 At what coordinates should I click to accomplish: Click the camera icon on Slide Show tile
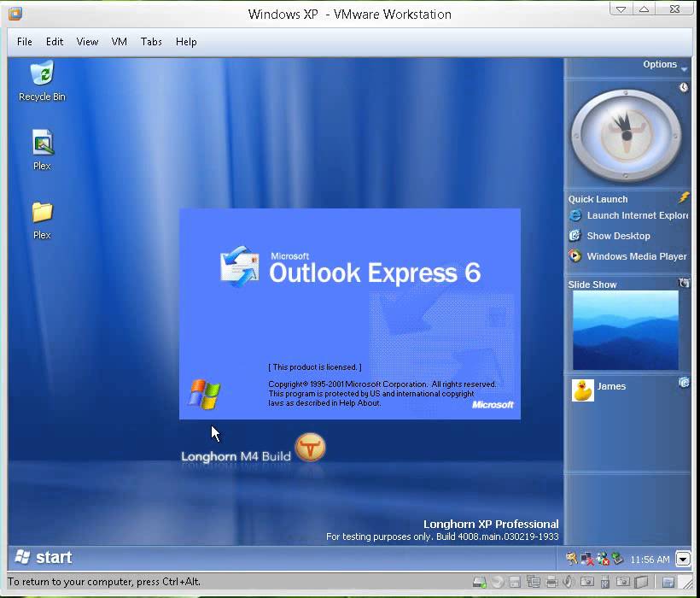pyautogui.click(x=684, y=283)
